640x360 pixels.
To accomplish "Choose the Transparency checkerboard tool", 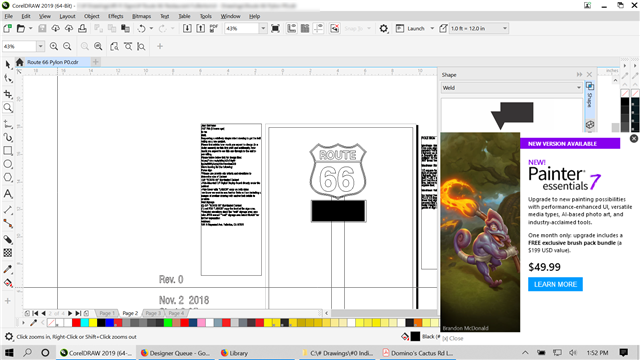I will click(x=8, y=253).
